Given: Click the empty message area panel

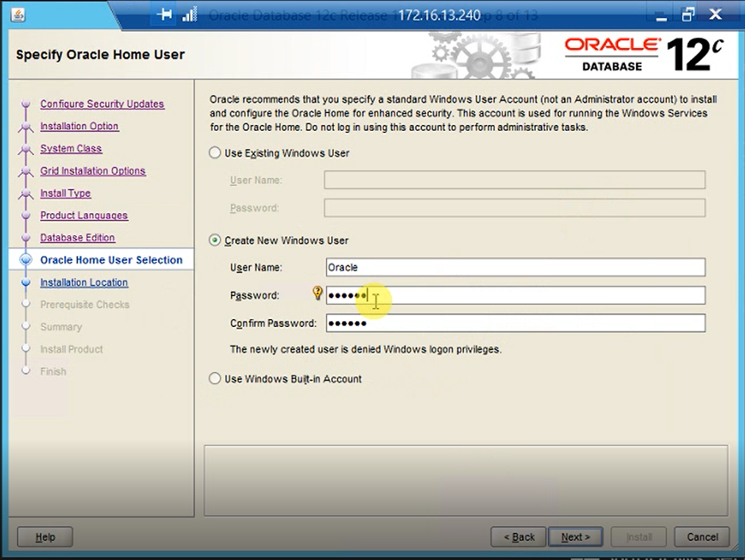Looking at the screenshot, I should click(466, 481).
